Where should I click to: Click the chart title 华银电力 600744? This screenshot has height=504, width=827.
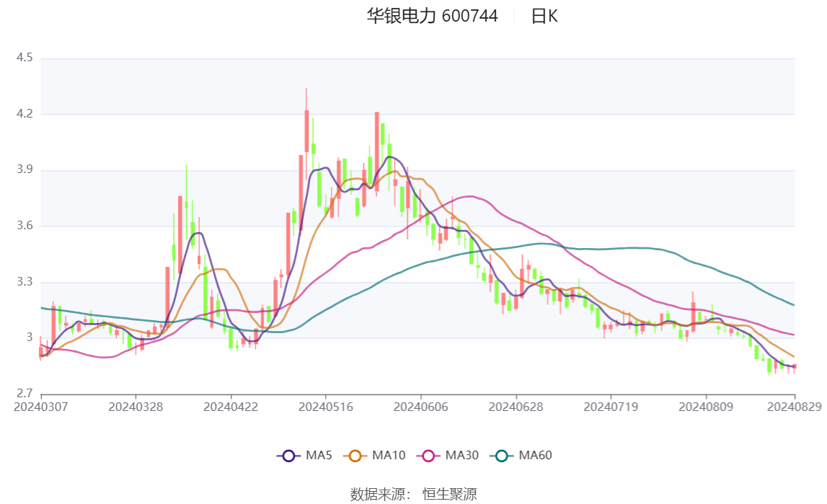(432, 16)
